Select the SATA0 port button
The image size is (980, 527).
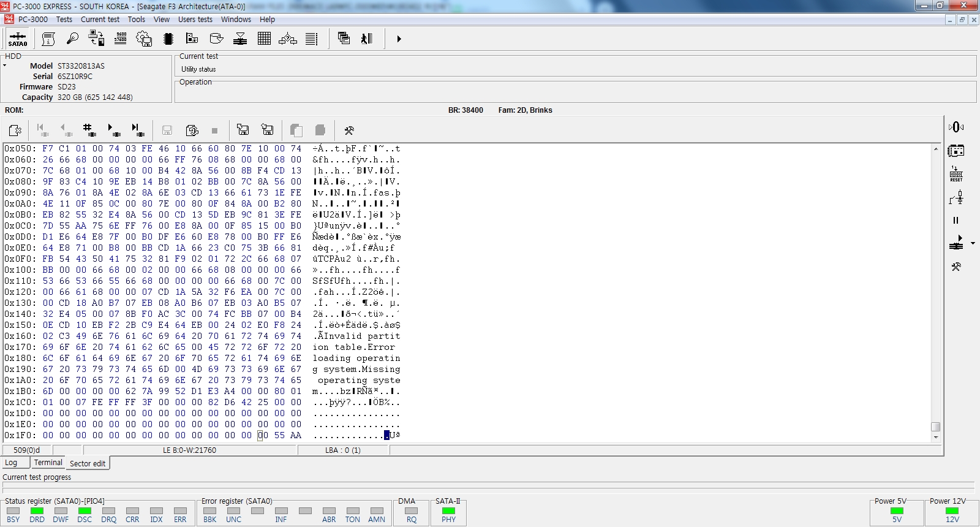tap(17, 39)
